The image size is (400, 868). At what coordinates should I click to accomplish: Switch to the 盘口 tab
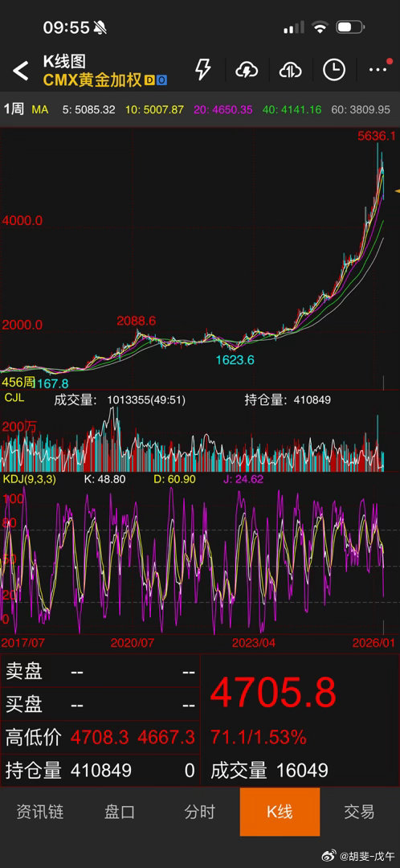(120, 812)
